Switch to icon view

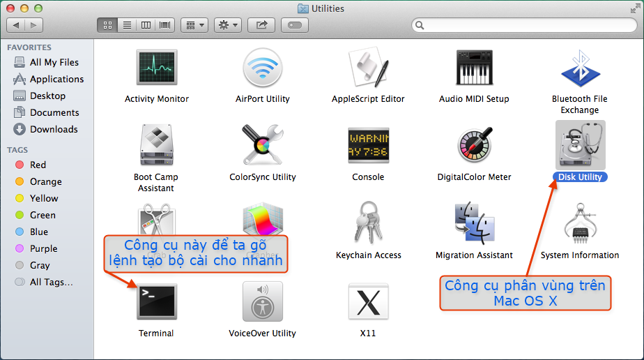tap(107, 25)
